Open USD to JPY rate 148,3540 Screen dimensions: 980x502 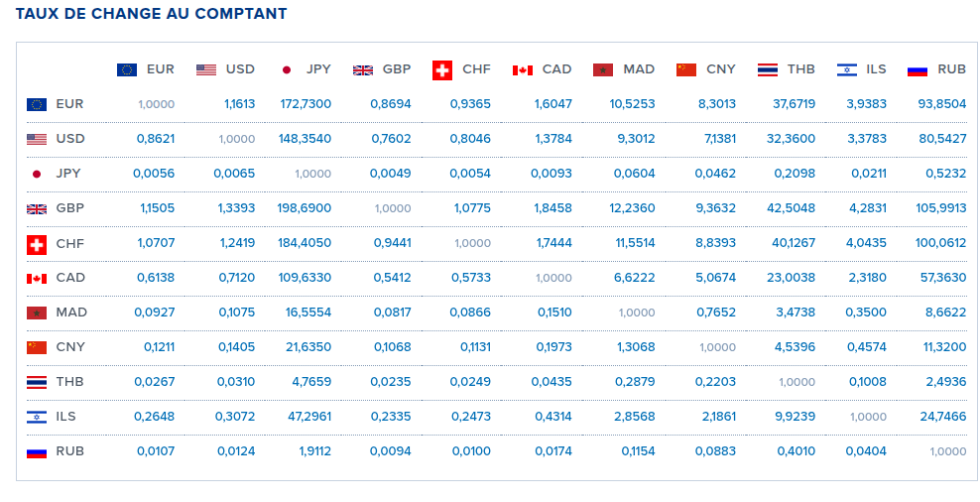[307, 139]
